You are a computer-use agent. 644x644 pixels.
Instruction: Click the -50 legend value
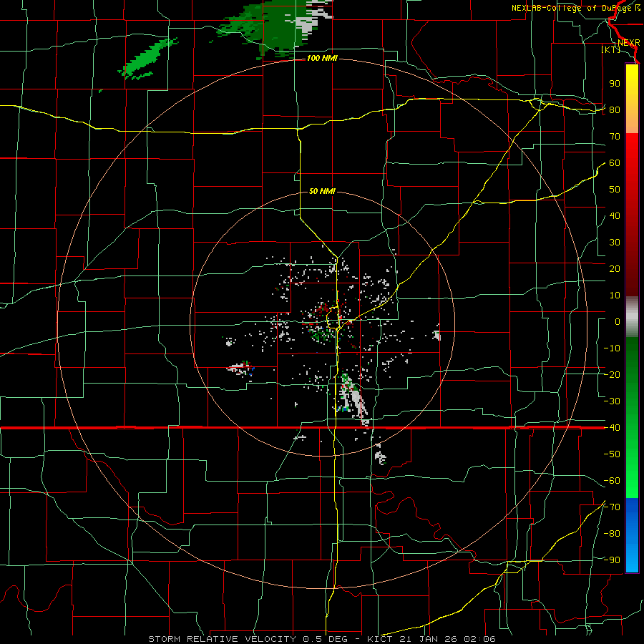[x=612, y=454]
